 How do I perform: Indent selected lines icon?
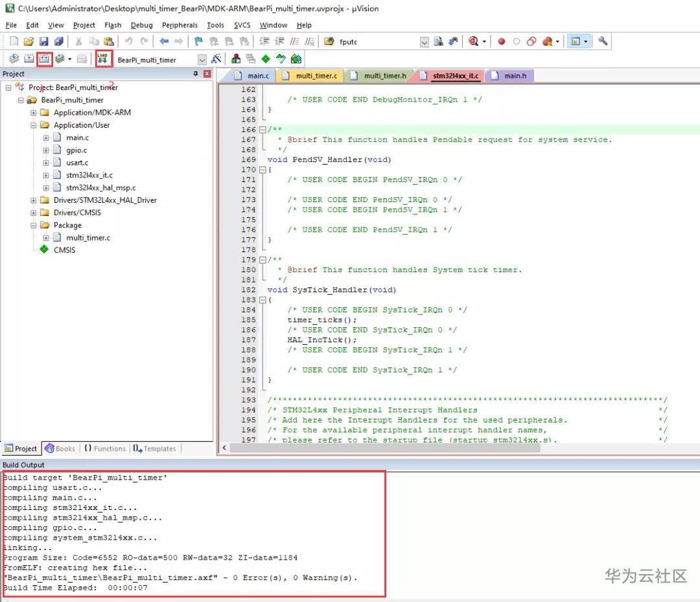point(264,41)
